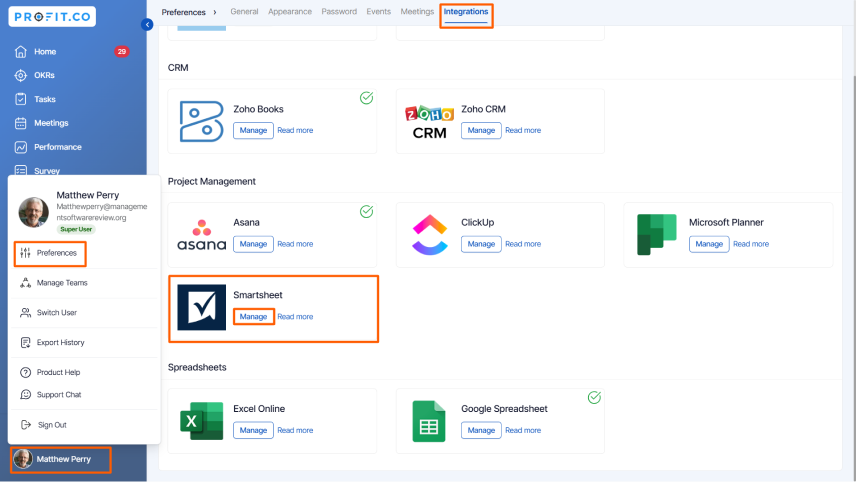Click the Preferences breadcrumb
The width and height of the screenshot is (856, 482).
183,12
